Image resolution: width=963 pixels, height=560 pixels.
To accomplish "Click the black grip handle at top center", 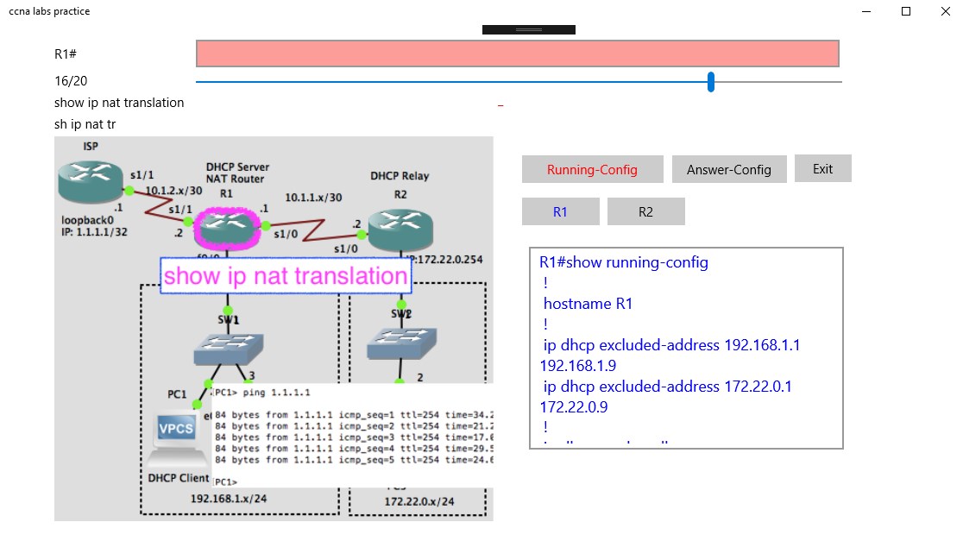I will coord(529,29).
